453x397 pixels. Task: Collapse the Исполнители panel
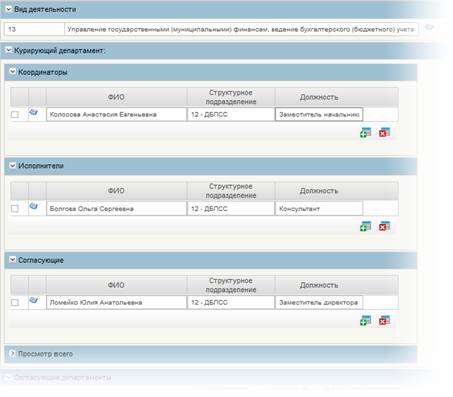(x=12, y=166)
